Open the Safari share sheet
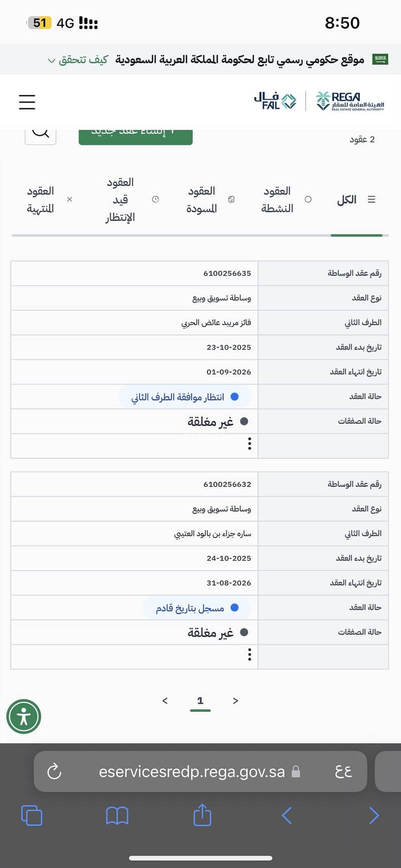The image size is (401, 868). point(203,814)
